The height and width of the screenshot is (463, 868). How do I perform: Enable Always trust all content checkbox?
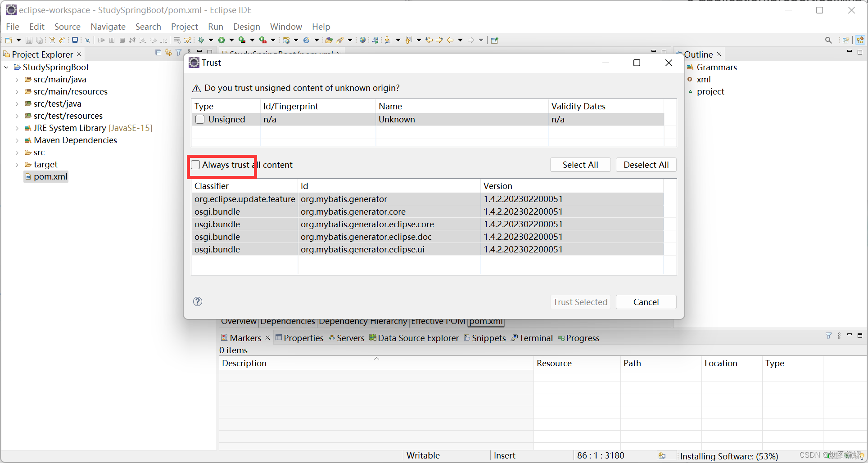(x=195, y=165)
